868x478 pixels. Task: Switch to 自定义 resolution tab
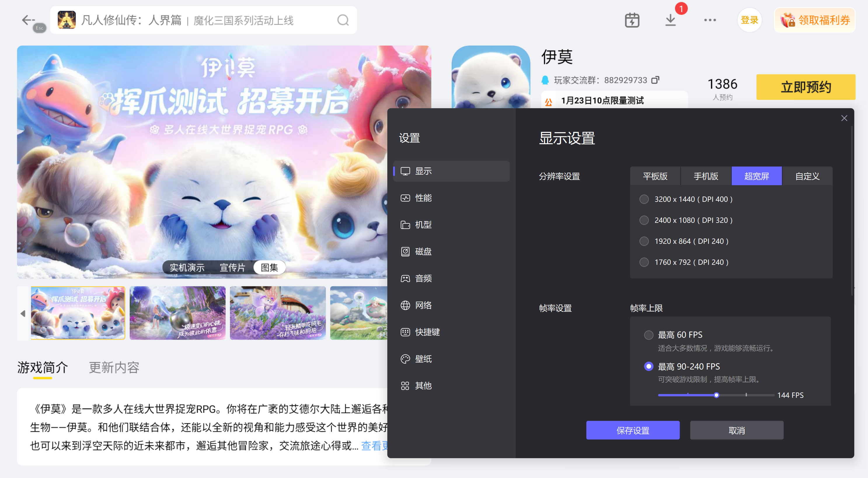807,176
